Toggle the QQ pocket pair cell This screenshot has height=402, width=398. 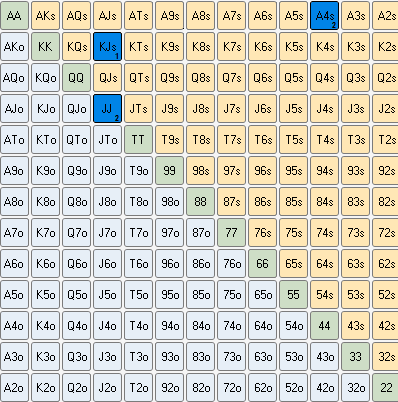pyautogui.click(x=76, y=77)
